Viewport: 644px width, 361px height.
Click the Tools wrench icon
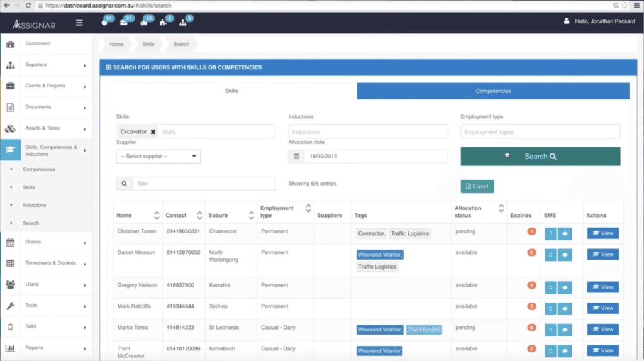pyautogui.click(x=10, y=306)
